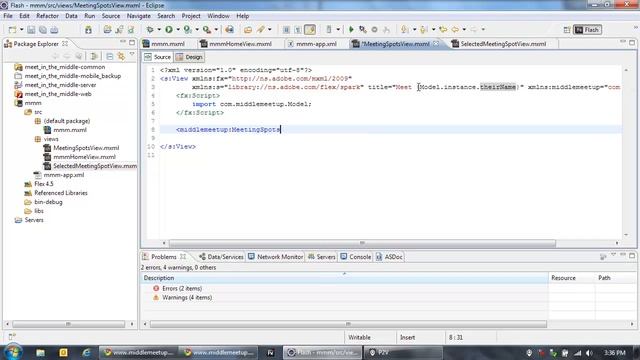Open the Debug dropdown arrow
This screenshot has height=360, width=640.
tap(159, 29)
